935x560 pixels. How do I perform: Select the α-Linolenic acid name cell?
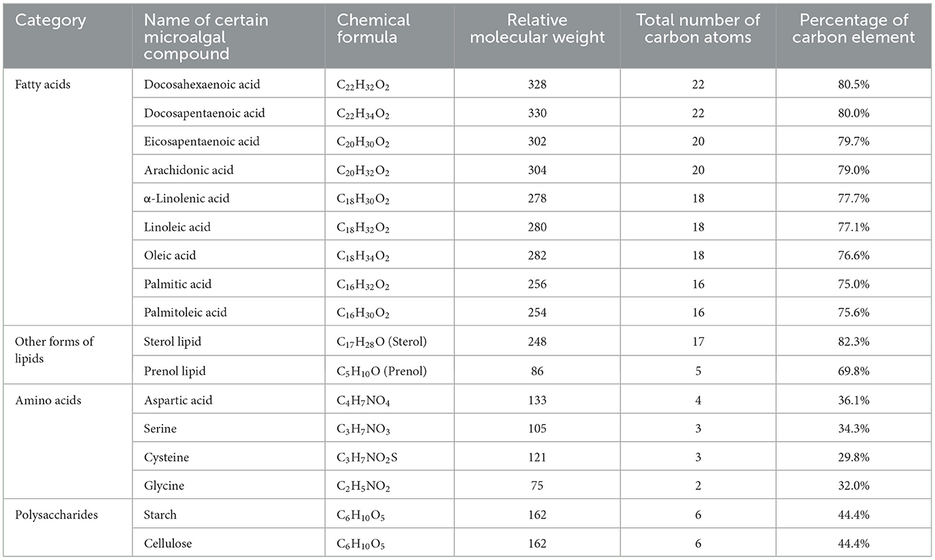point(187,198)
